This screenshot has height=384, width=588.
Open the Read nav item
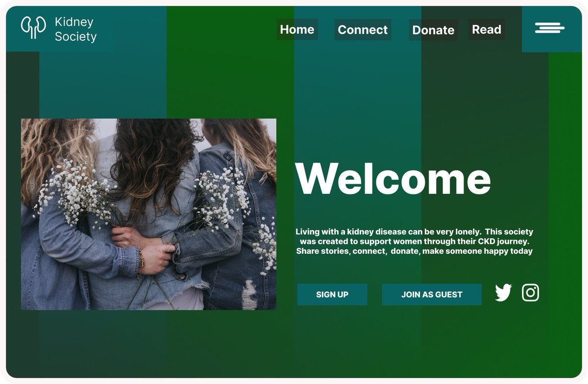[487, 29]
